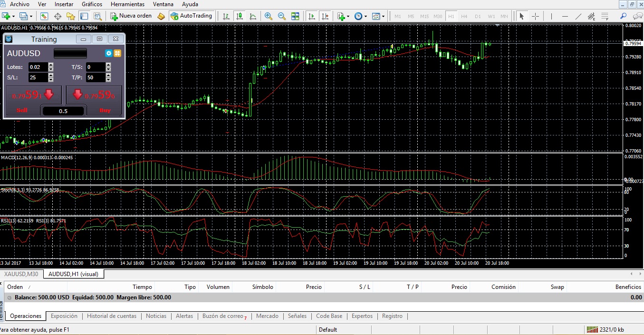Image resolution: width=644 pixels, height=335 pixels.
Task: Switch the chart to bar chart mode
Action: (226, 16)
